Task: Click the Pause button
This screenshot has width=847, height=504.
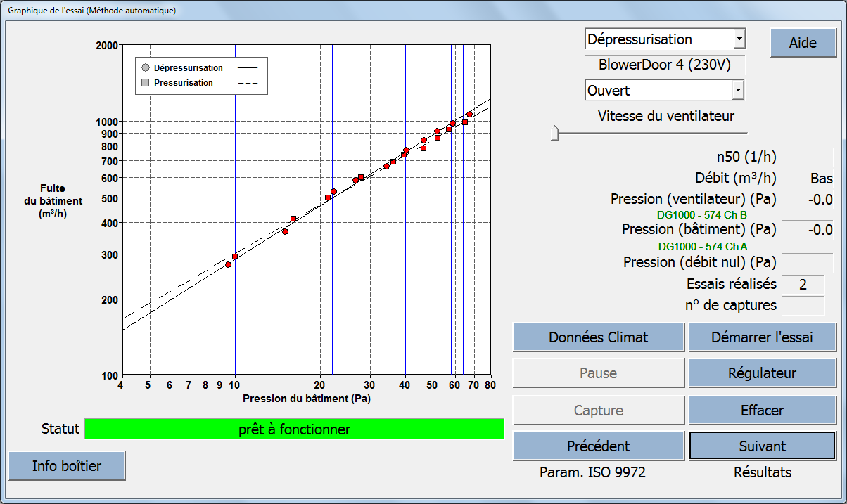Action: [x=599, y=373]
